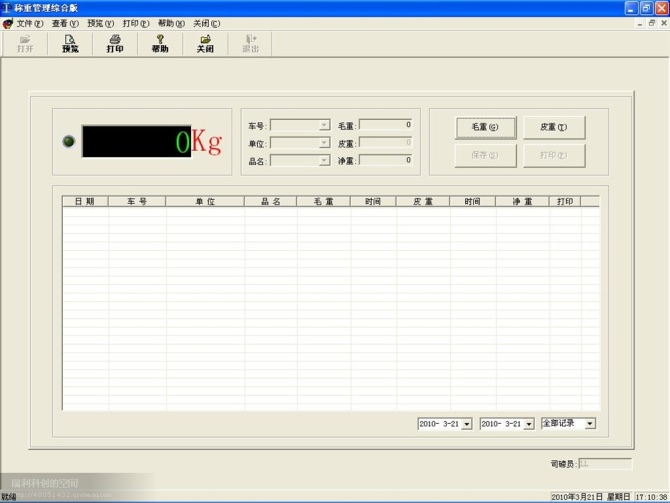Open the 全部记录 record filter dropdown

[590, 424]
